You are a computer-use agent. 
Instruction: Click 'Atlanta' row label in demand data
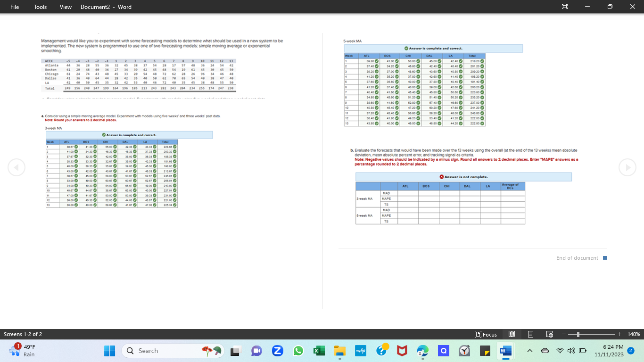point(51,65)
